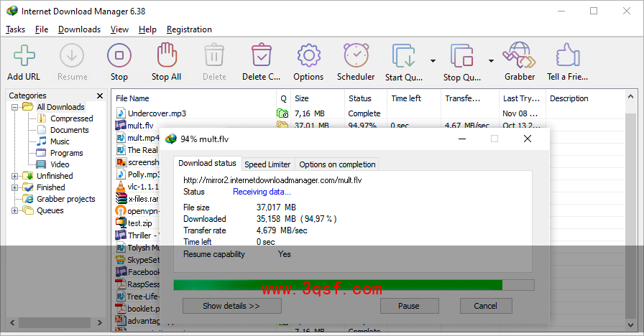Click the Start Queue toolbar icon

point(404,55)
